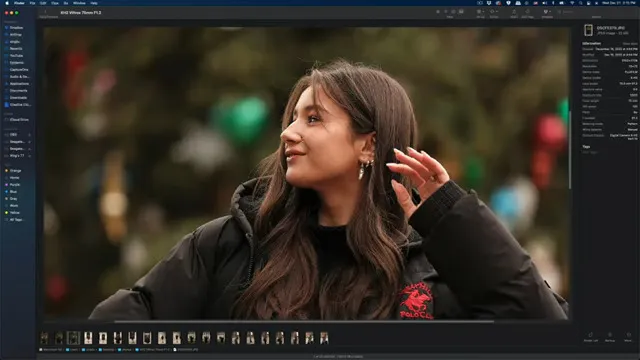Click Rotate Left below the info panel

click(590, 337)
